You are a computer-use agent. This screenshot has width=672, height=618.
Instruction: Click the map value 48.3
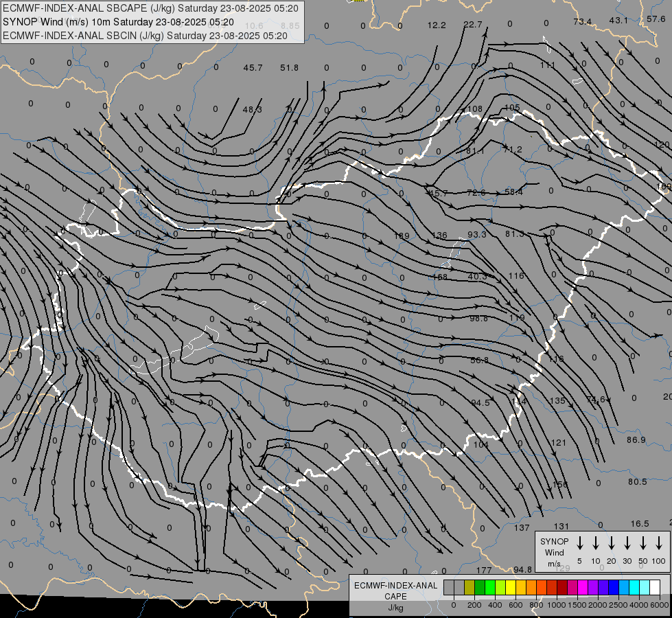(x=253, y=109)
